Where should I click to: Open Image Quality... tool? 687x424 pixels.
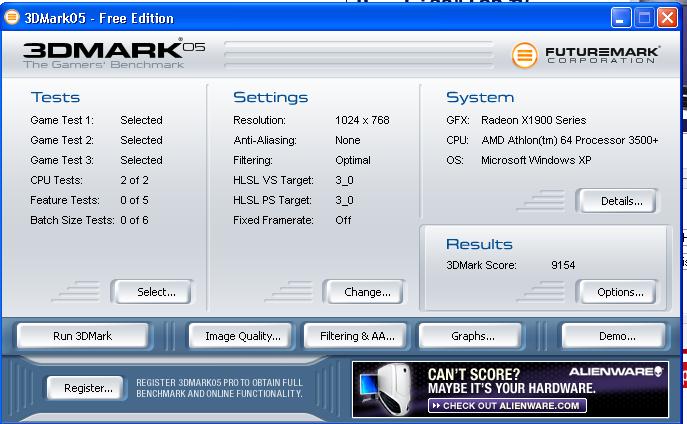click(241, 336)
